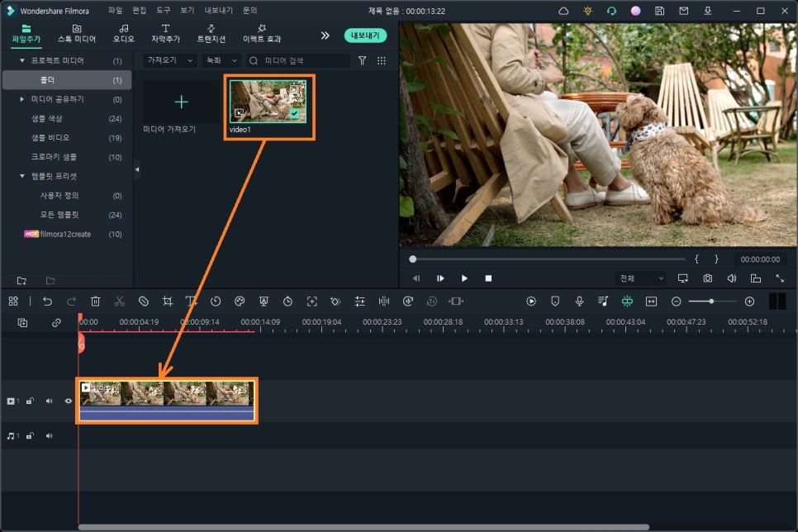798x532 pixels.
Task: Open the 파일 menu
Action: pos(116,10)
